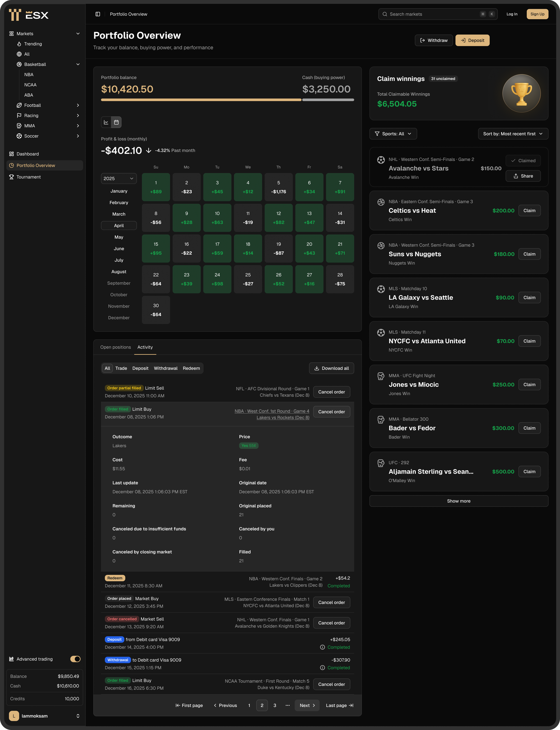Click Advanced trading chart icon

tap(11, 659)
